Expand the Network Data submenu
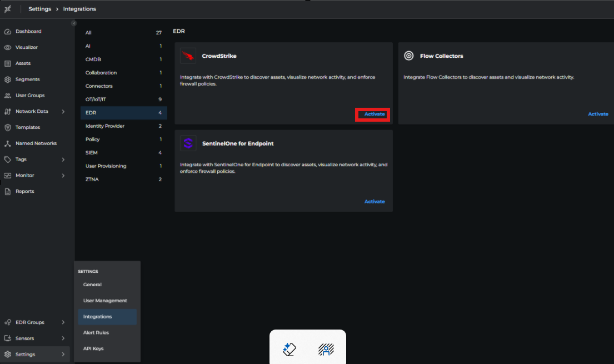This screenshot has height=364, width=614. (63, 112)
